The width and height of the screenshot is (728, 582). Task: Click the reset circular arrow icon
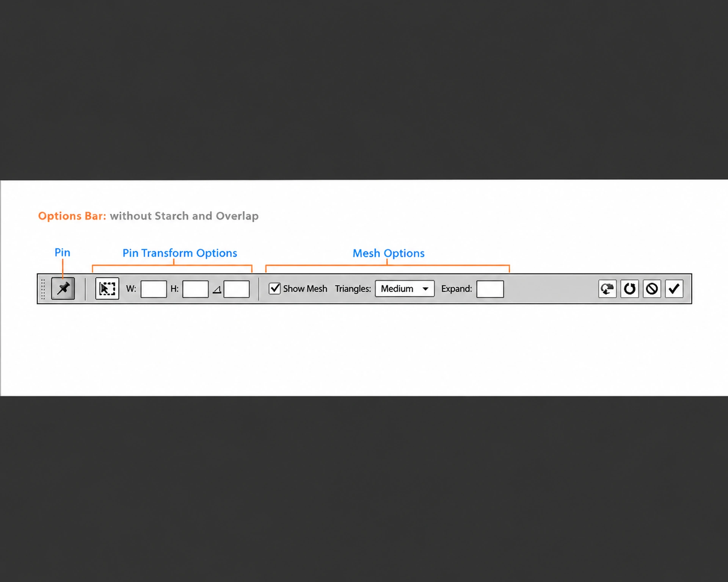tap(629, 289)
